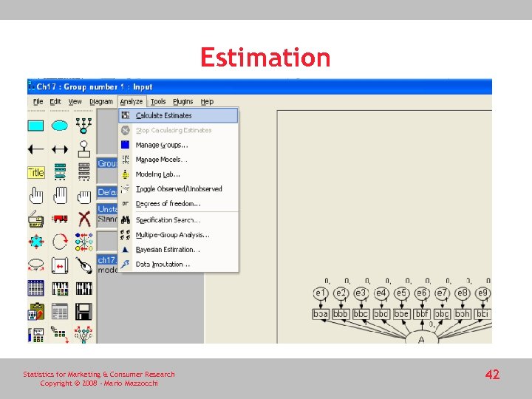
Task: Choose Manage Groups... menu entry
Action: (178, 145)
